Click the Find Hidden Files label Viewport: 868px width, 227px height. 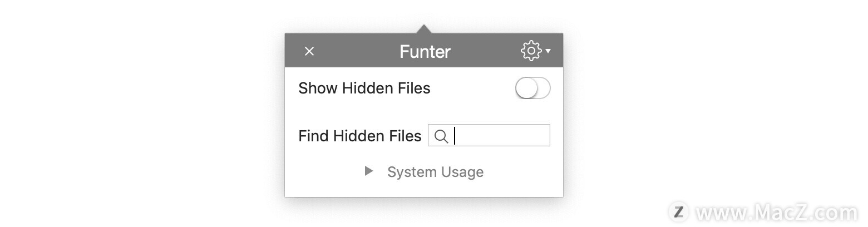pyautogui.click(x=360, y=136)
